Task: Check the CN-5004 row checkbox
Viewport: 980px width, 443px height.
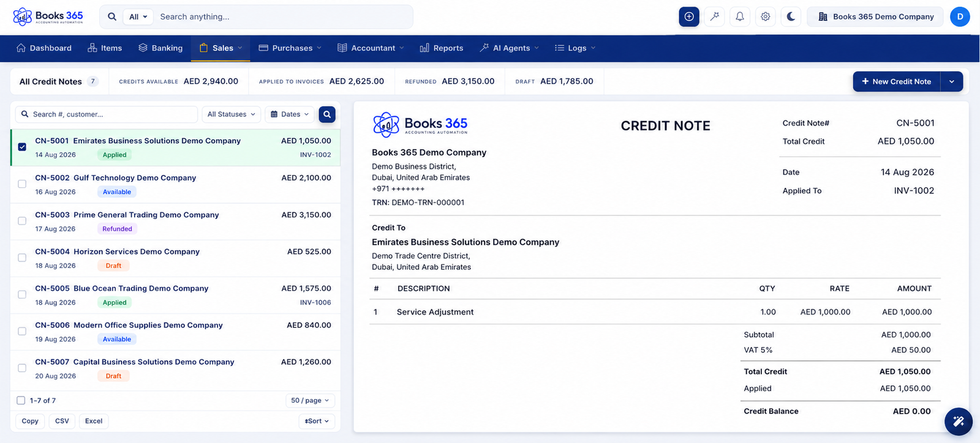Action: click(x=22, y=258)
